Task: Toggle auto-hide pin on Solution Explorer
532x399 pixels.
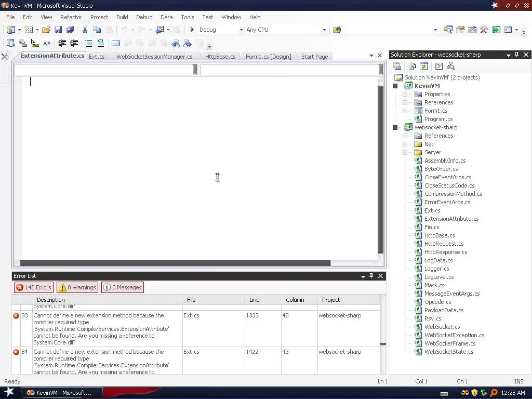Action: (x=517, y=55)
